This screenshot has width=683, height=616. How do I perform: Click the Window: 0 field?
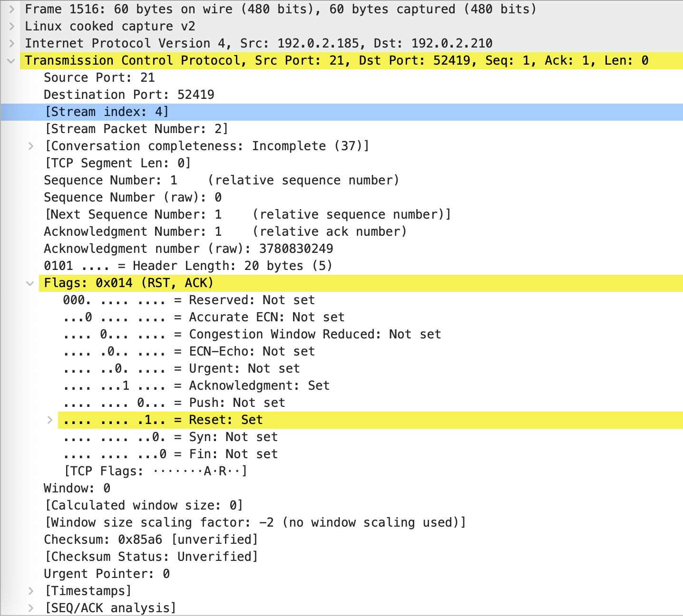(x=77, y=488)
